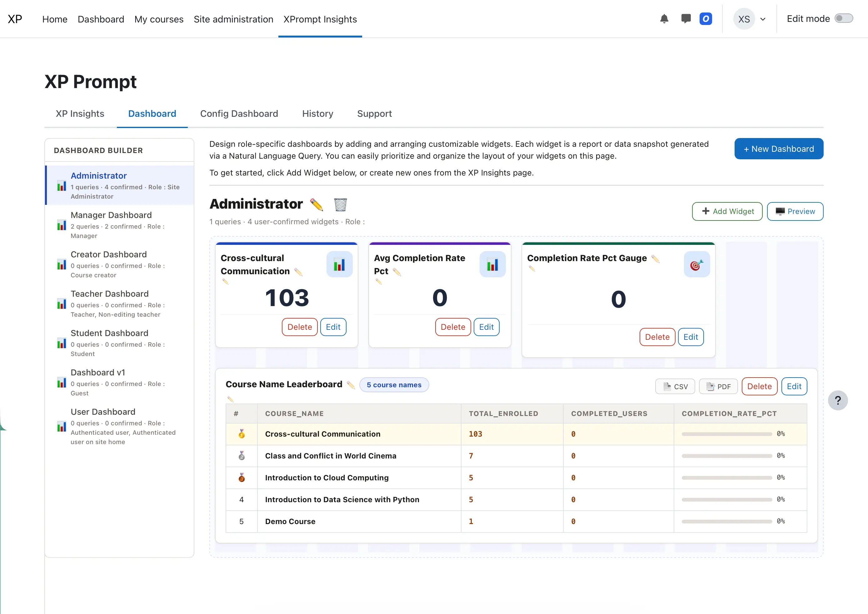
Task: Export leaderboard as PDF
Action: pyautogui.click(x=718, y=386)
